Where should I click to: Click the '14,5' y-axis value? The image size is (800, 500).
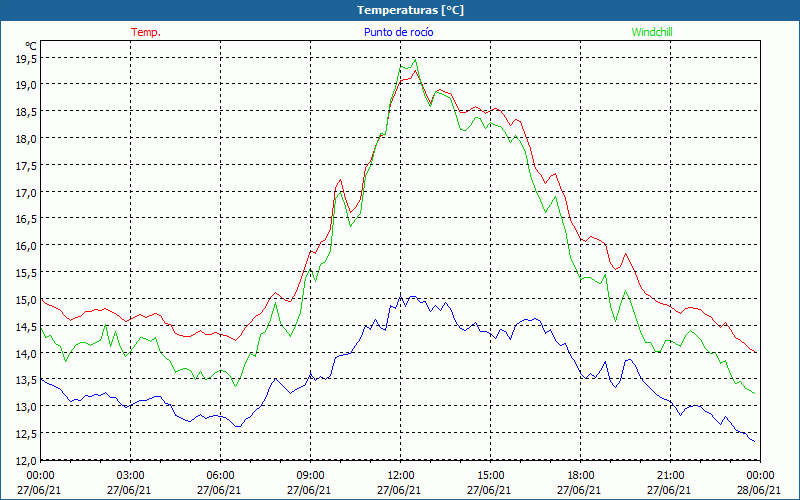[26, 328]
